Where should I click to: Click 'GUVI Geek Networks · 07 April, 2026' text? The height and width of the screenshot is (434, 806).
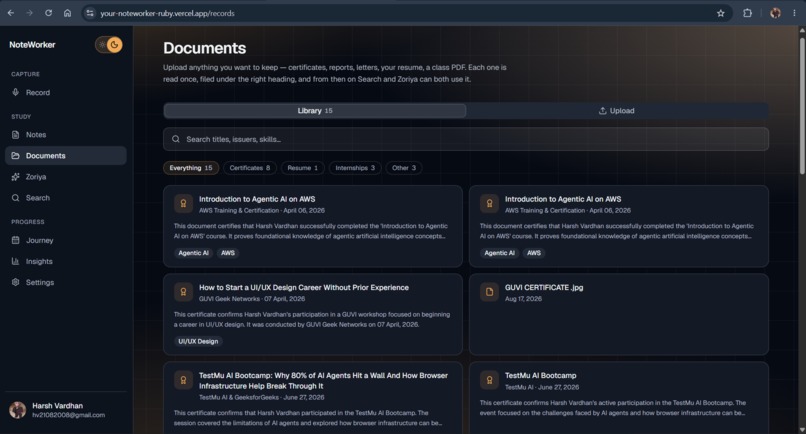pos(252,299)
